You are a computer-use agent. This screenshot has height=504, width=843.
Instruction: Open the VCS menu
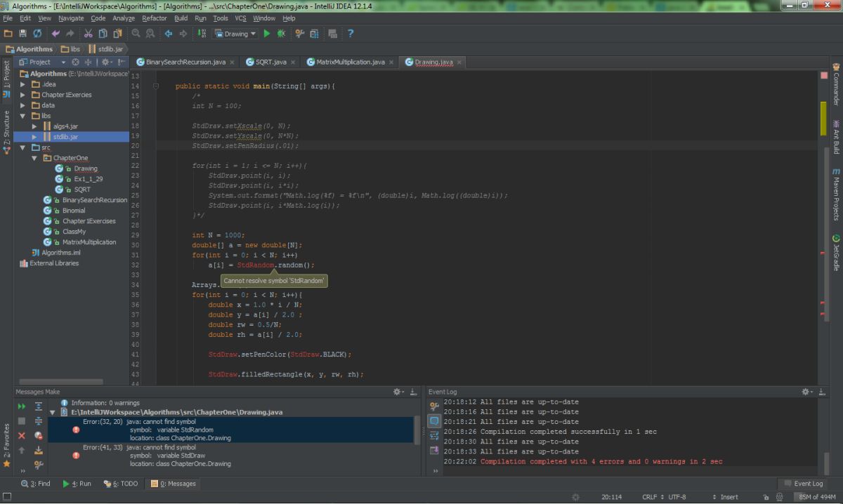241,18
